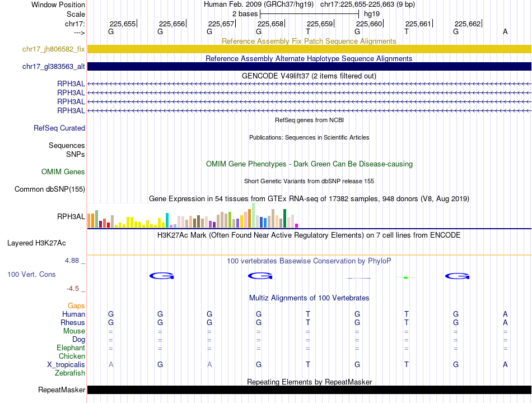Viewport: 532px width, 403px height.
Task: Click the RepeatMasker track label
Action: [x=62, y=390]
